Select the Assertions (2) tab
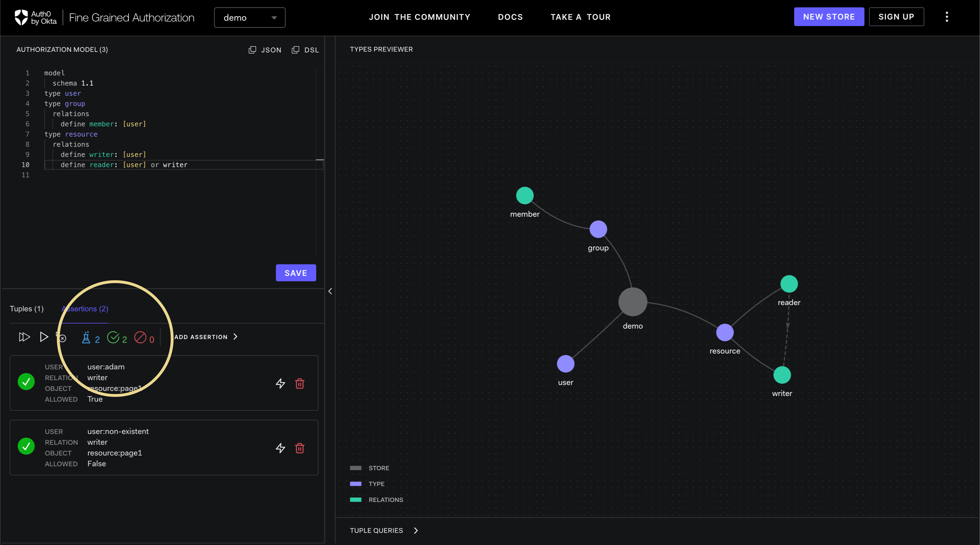 point(85,308)
